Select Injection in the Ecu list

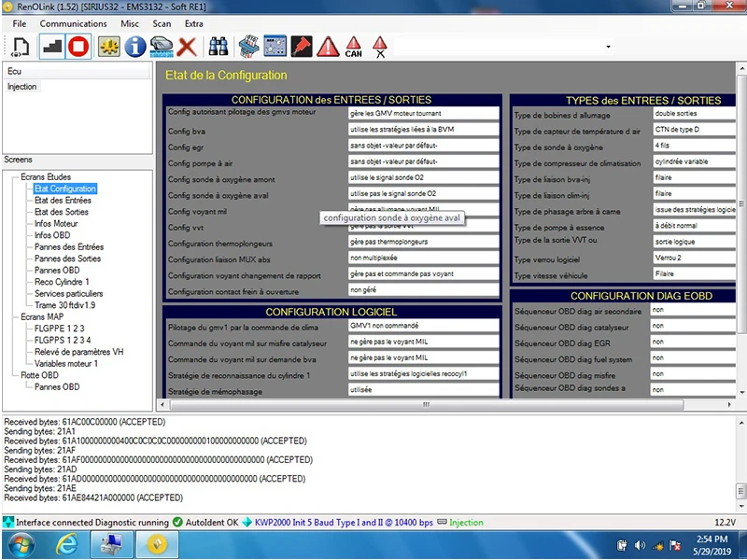pyautogui.click(x=21, y=86)
